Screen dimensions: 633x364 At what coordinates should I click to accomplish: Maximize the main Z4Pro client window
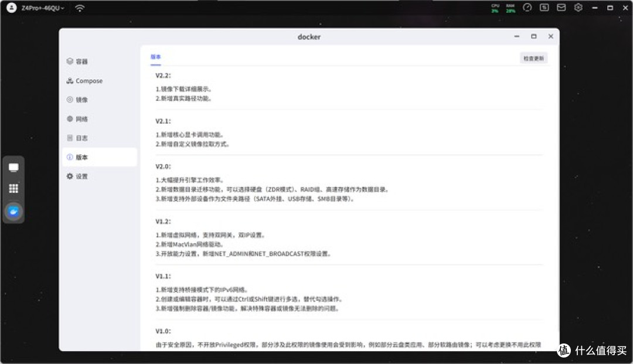point(610,8)
